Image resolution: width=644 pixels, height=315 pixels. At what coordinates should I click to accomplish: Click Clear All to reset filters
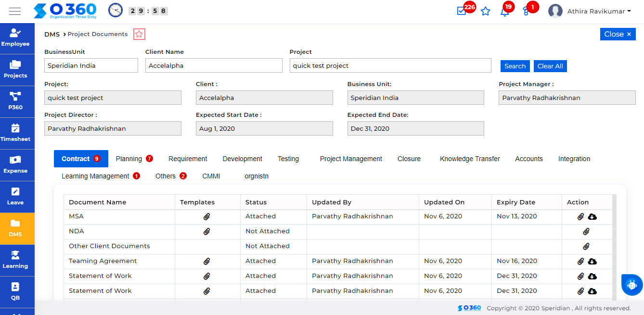[550, 66]
